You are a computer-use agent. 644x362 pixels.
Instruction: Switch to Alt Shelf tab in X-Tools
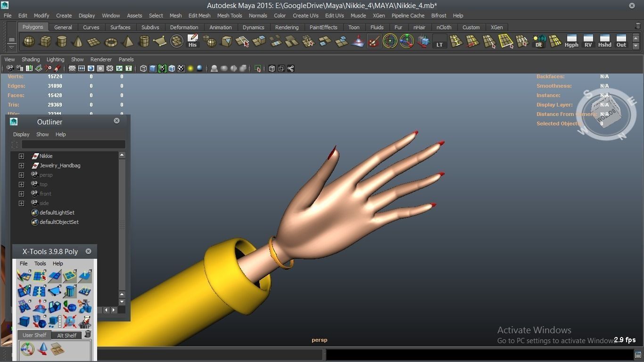[x=66, y=335]
